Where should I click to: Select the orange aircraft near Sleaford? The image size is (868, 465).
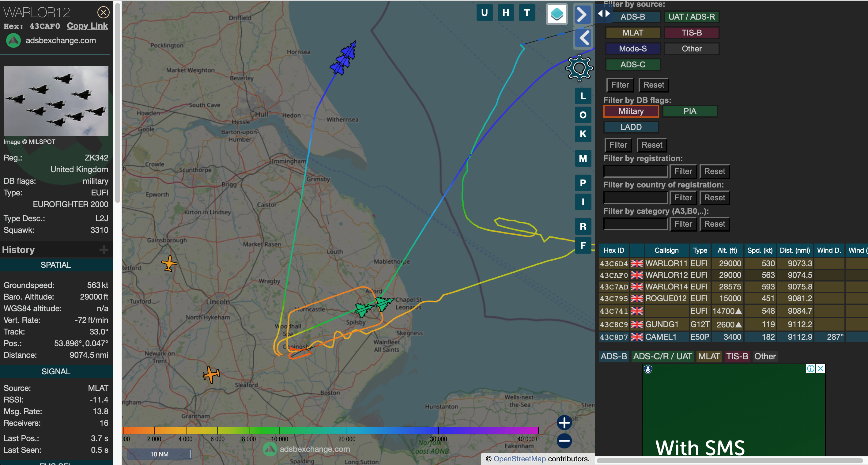coord(211,374)
